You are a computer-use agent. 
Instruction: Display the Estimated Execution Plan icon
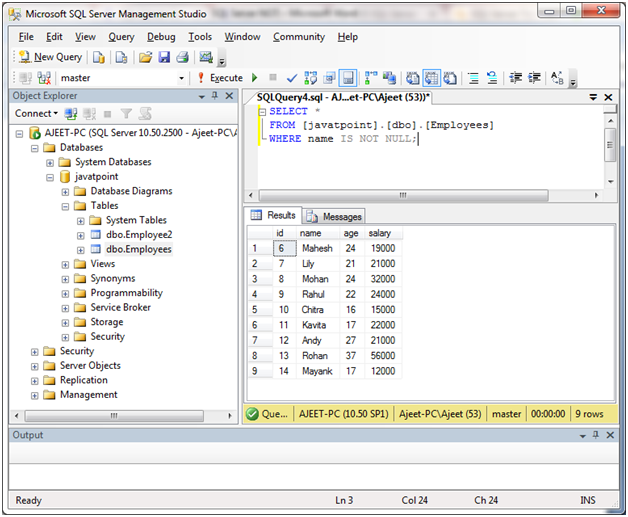click(311, 78)
